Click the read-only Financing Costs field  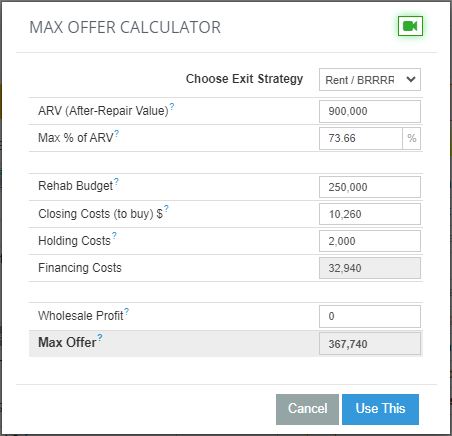point(370,268)
